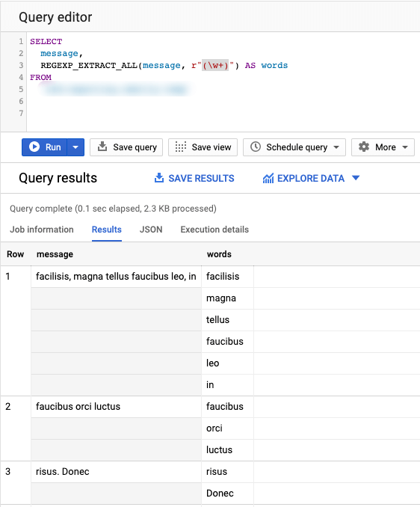This screenshot has height=507, width=420.
Task: Click the Run play icon
Action: coord(34,147)
